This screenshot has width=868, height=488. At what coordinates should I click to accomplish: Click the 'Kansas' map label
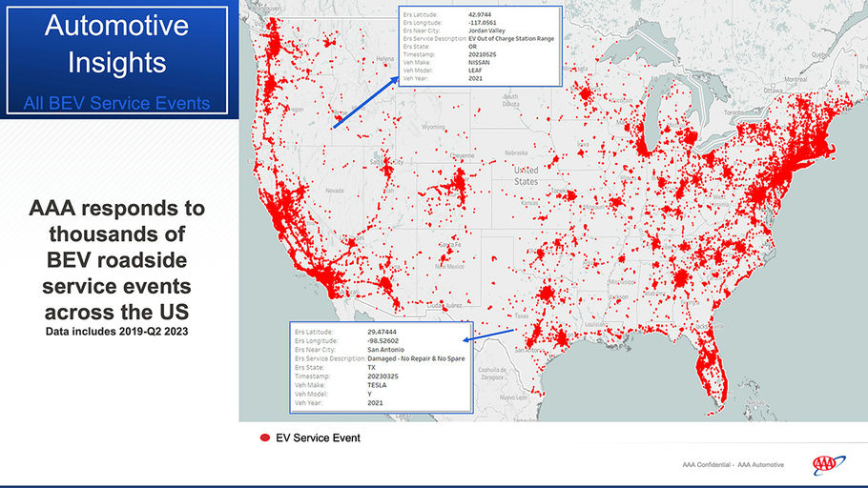530,204
